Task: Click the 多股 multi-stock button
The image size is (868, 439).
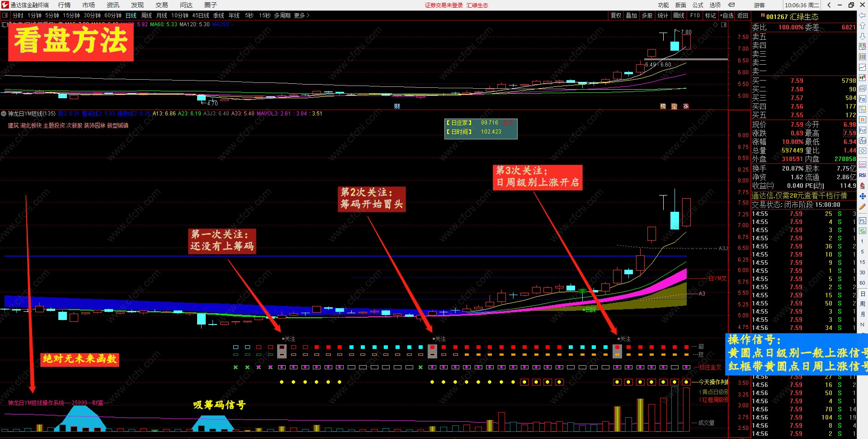Action: click(x=647, y=15)
